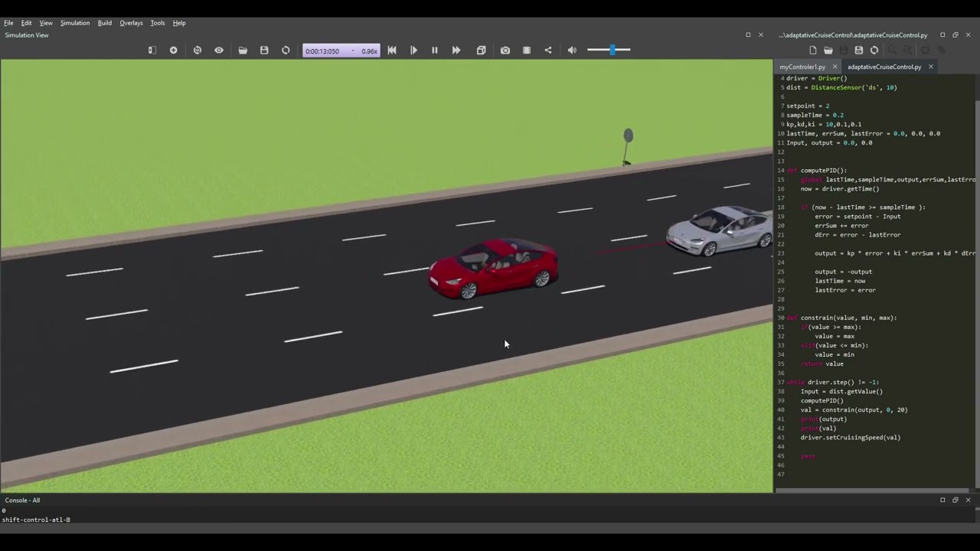Open the share scene icon

click(547, 50)
